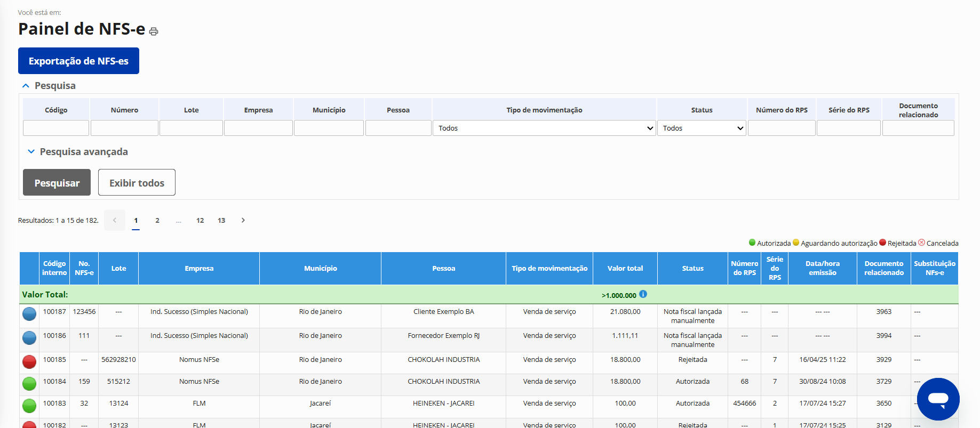Click the Código search input field
Screen dimensions: 980x428
pyautogui.click(x=56, y=128)
